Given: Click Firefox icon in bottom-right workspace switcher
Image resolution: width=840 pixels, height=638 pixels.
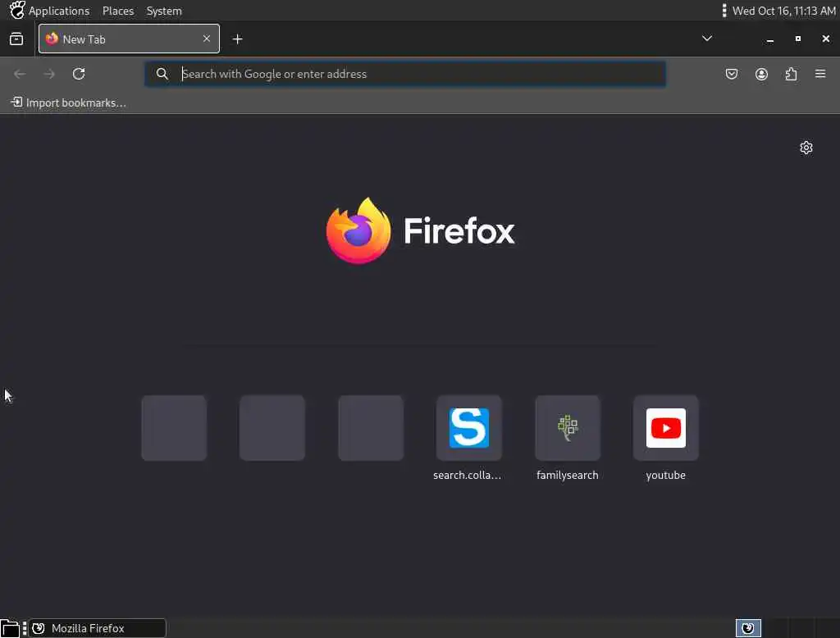Looking at the screenshot, I should click(748, 628).
